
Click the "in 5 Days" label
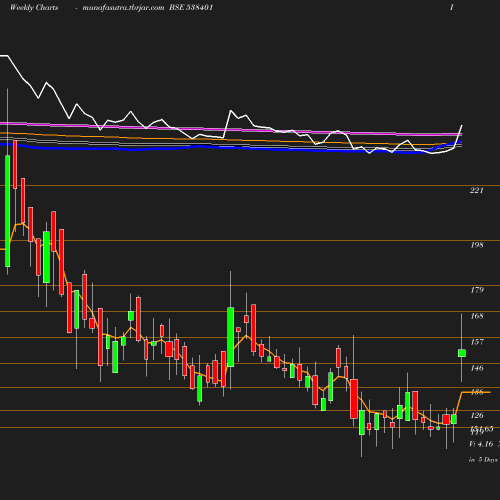click(483, 459)
